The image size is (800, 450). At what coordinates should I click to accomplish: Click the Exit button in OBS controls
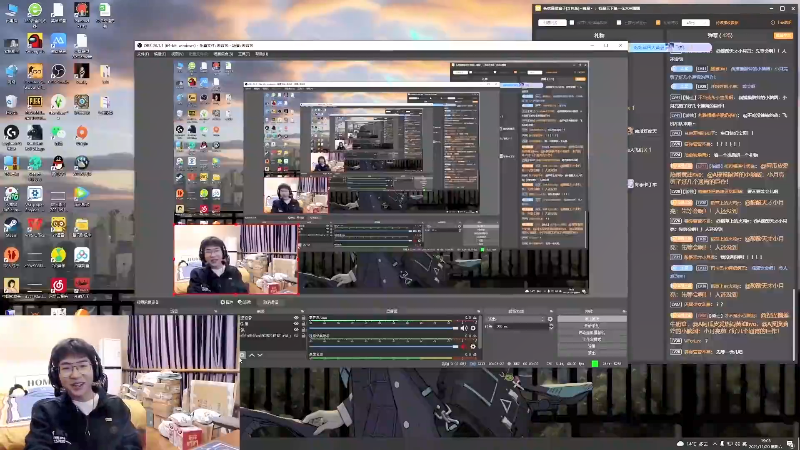(592, 353)
